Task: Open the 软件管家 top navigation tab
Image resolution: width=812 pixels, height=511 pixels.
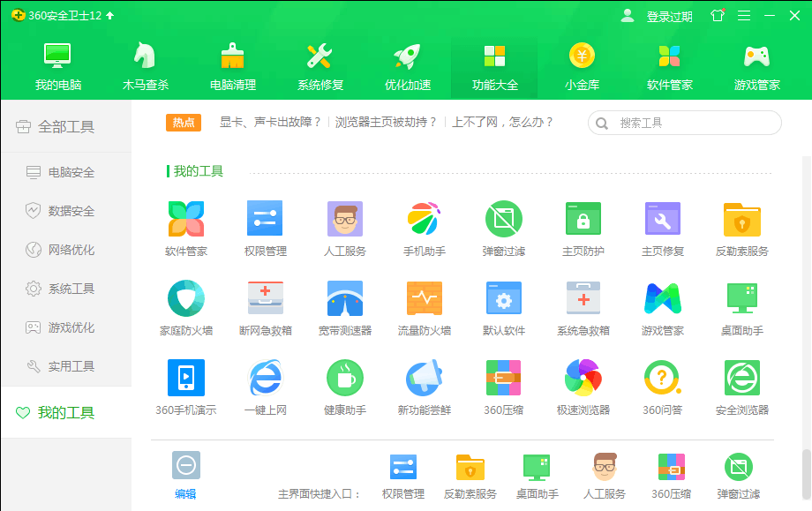Action: click(x=670, y=67)
